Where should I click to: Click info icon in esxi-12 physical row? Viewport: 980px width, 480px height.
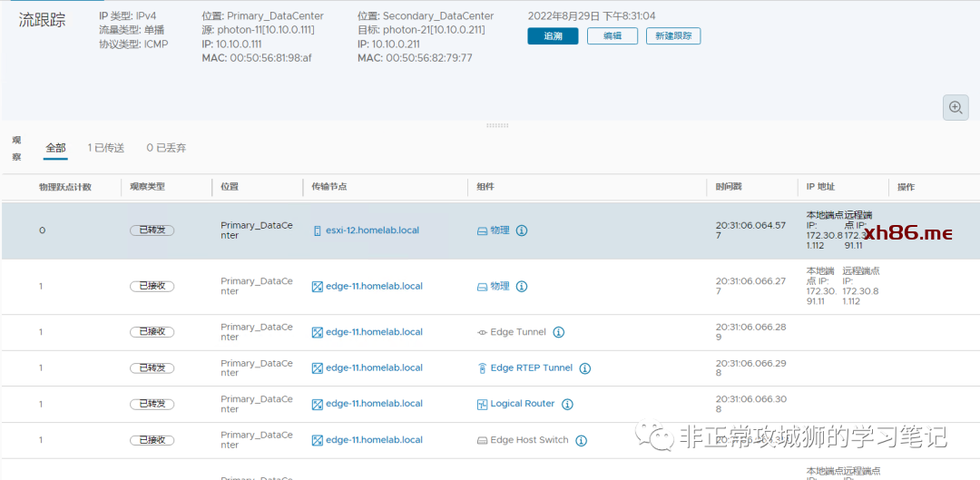click(522, 230)
